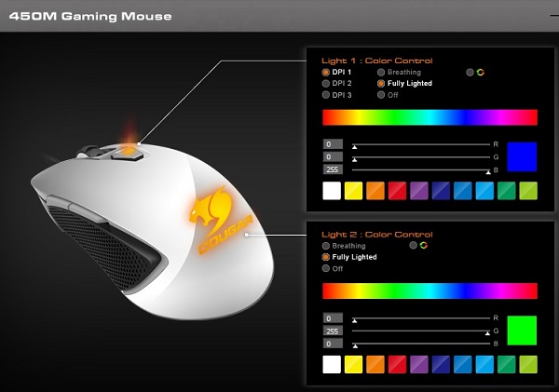559x392 pixels.
Task: Enable Breathing mode for Light 2
Action: (x=325, y=246)
